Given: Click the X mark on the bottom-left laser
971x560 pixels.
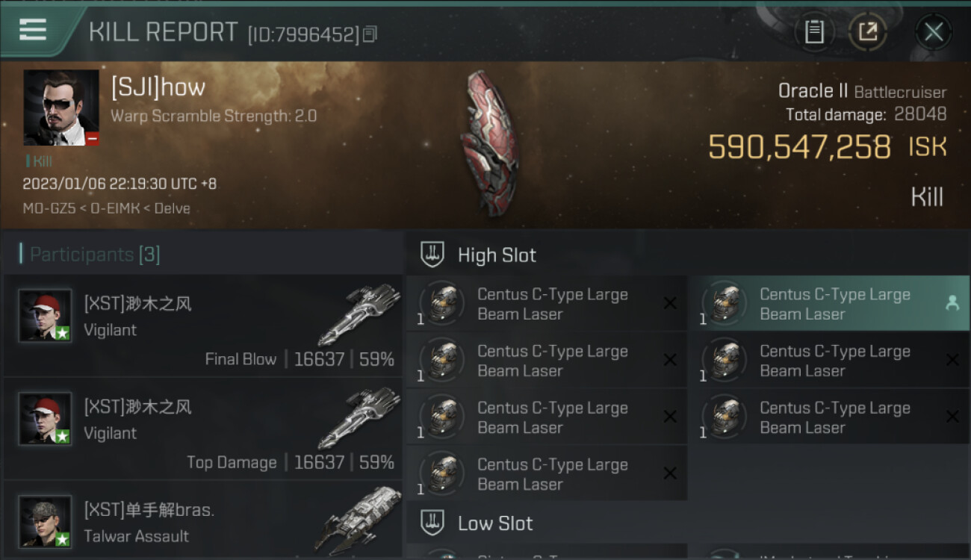Looking at the screenshot, I should click(x=670, y=473).
